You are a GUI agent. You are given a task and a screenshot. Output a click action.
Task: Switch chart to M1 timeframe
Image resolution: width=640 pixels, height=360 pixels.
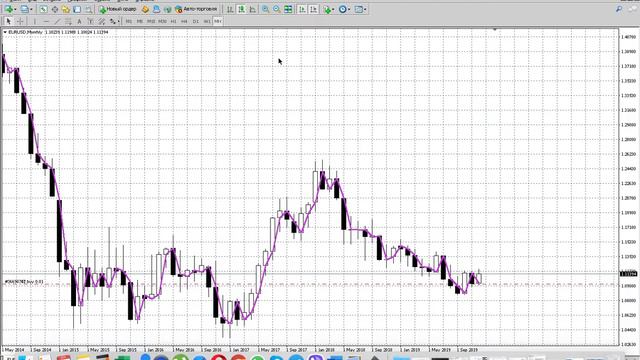tap(129, 21)
